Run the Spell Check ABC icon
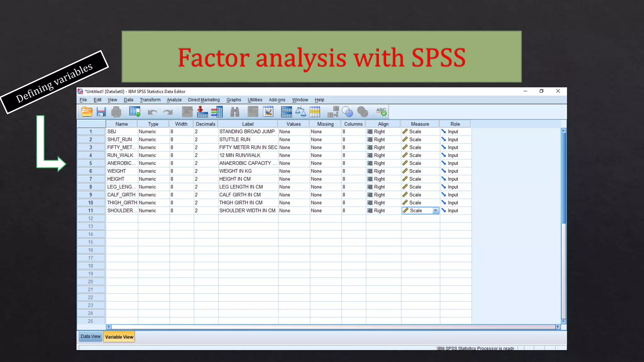 click(381, 112)
